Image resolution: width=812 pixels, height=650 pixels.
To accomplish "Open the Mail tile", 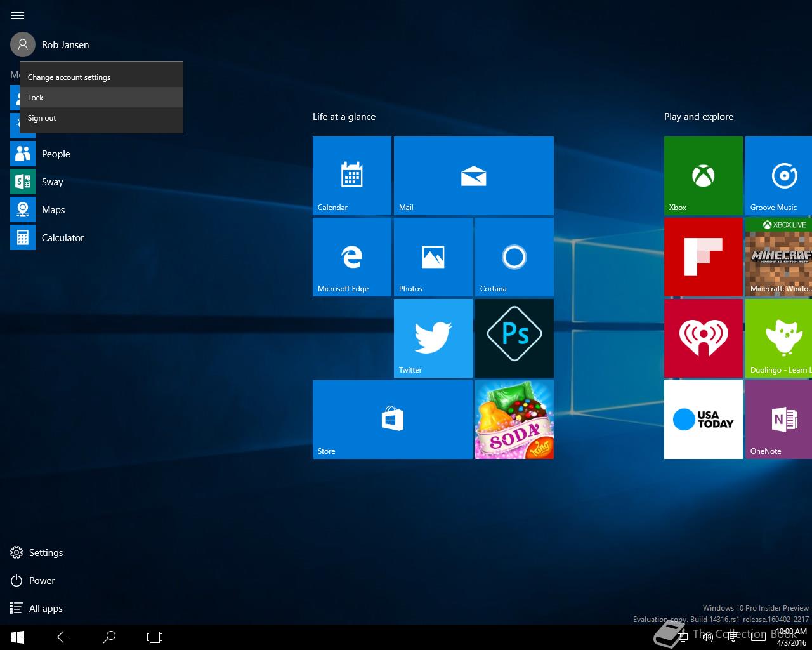I will click(474, 176).
